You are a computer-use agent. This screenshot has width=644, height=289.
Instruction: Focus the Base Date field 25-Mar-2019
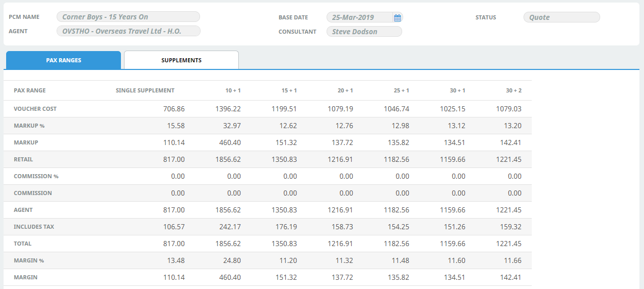(359, 17)
